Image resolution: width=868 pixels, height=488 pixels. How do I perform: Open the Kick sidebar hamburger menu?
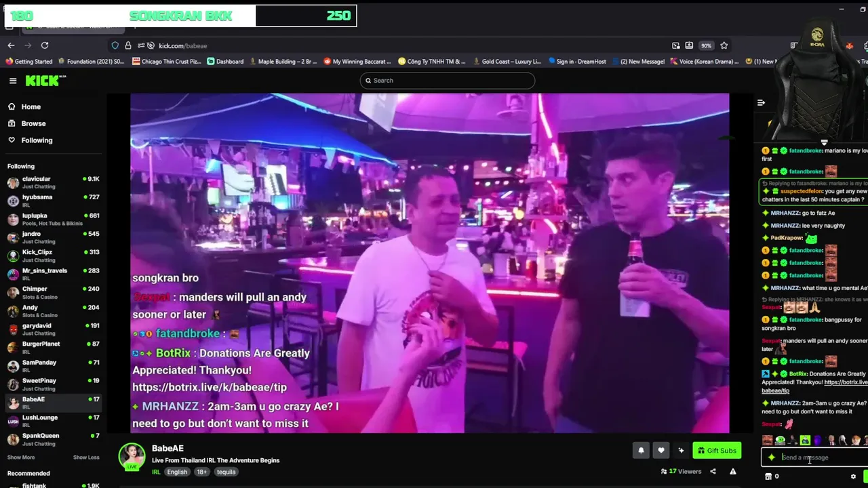coord(13,81)
